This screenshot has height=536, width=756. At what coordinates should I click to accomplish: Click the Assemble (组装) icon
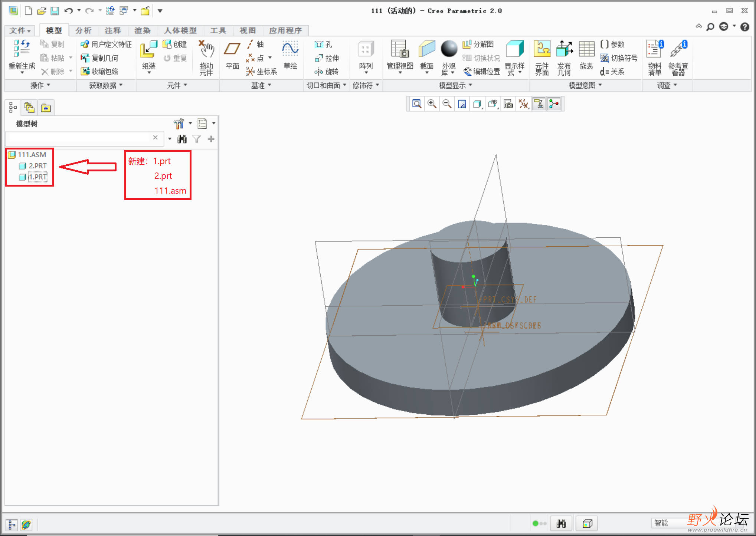[x=148, y=49]
